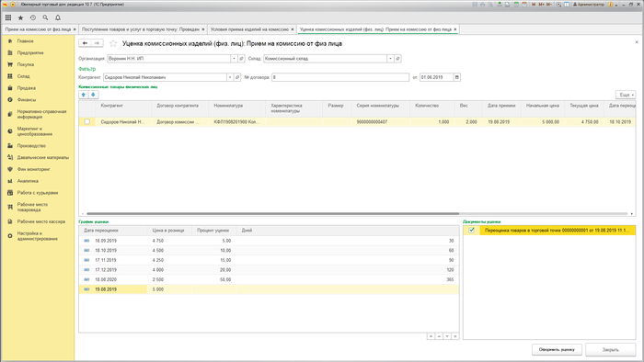This screenshot has height=362, width=644.
Task: Click the Текущая цена cell 4 750,00
Action: click(x=584, y=122)
